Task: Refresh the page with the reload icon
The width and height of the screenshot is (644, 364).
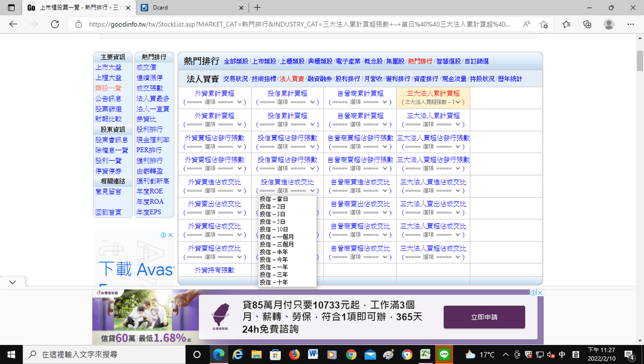Action: click(x=55, y=24)
